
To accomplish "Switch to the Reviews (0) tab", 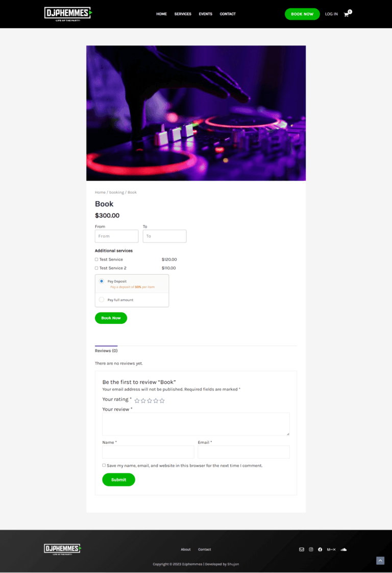I will (x=106, y=350).
